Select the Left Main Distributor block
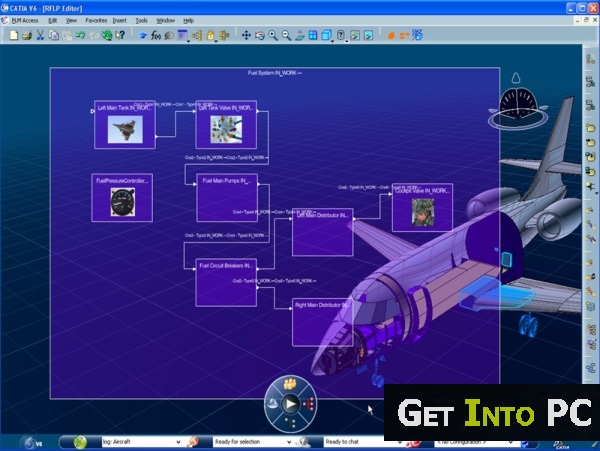Viewport: 600px width, 451px height. point(323,232)
